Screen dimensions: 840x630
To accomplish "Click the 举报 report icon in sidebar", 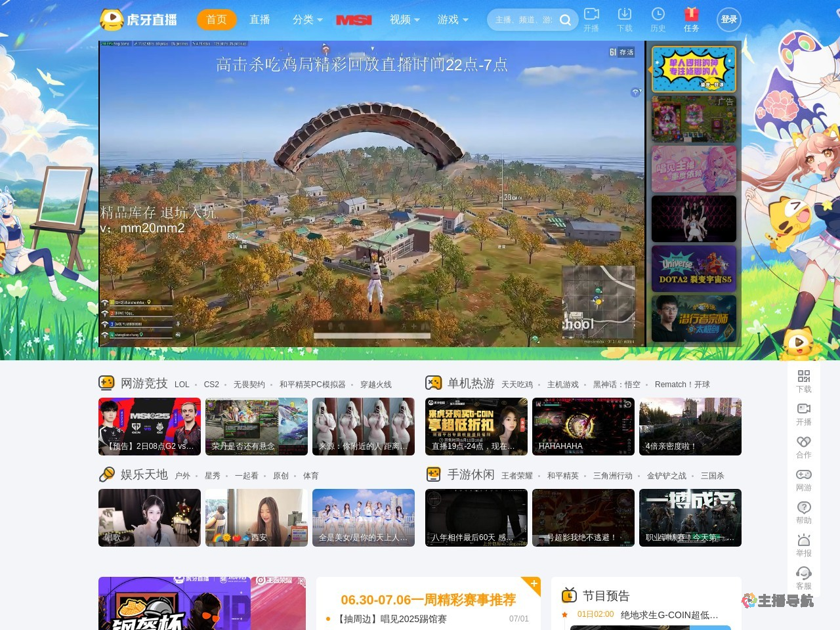I will click(804, 539).
